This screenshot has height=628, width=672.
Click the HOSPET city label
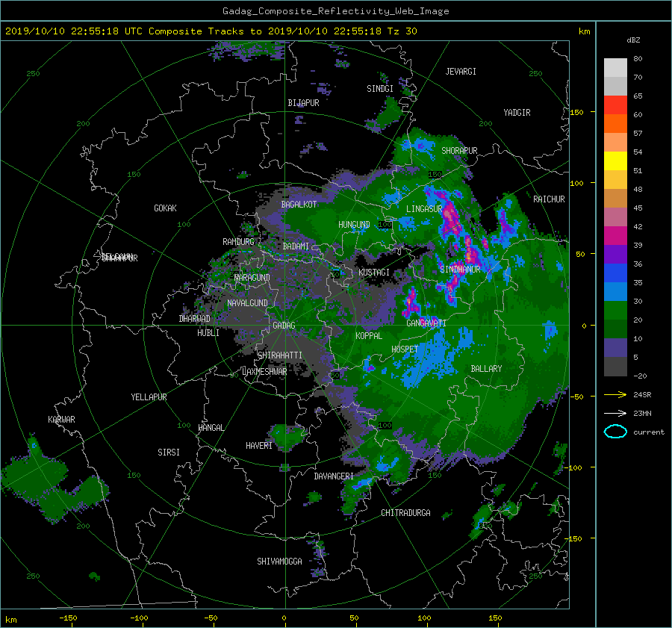(405, 349)
